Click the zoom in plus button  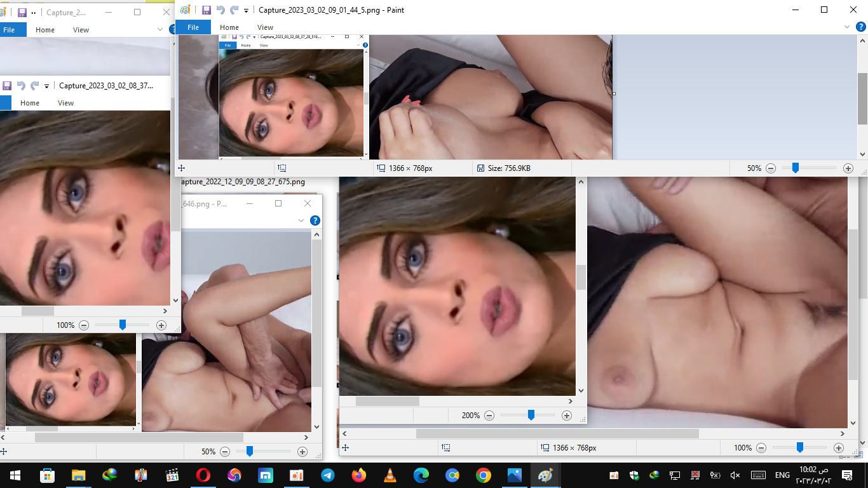849,168
